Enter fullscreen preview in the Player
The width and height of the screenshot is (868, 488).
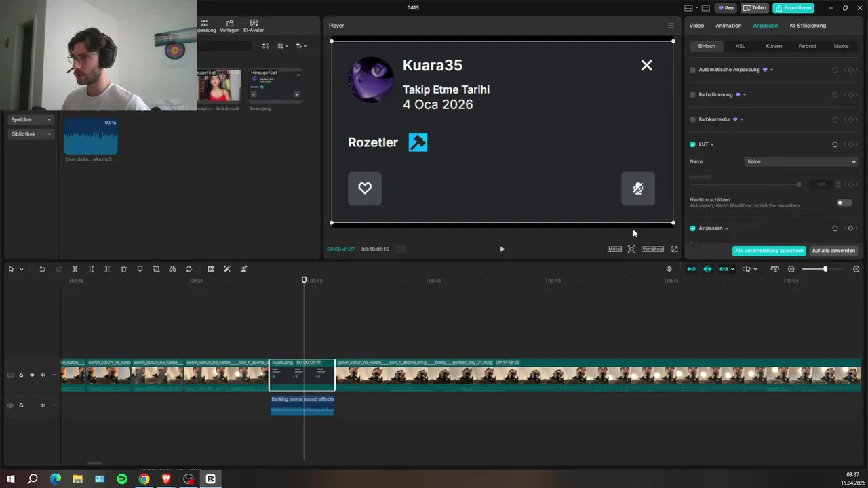click(x=674, y=249)
